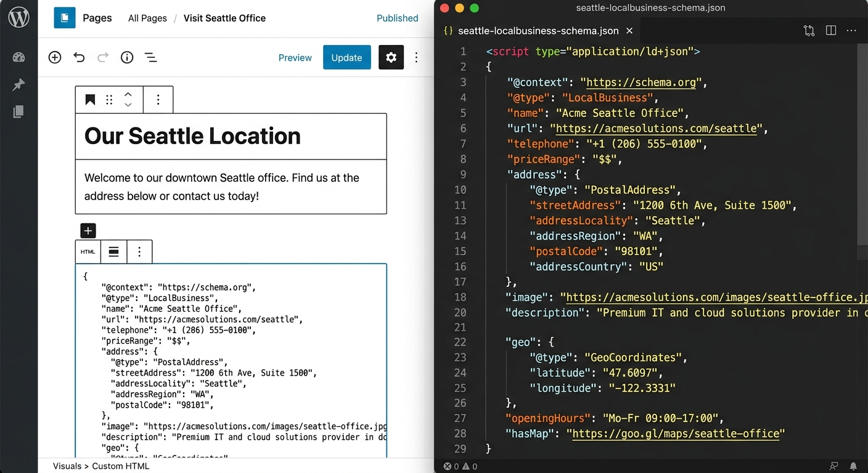This screenshot has height=473, width=868.
Task: Toggle the settings gear sidebar
Action: (x=391, y=57)
